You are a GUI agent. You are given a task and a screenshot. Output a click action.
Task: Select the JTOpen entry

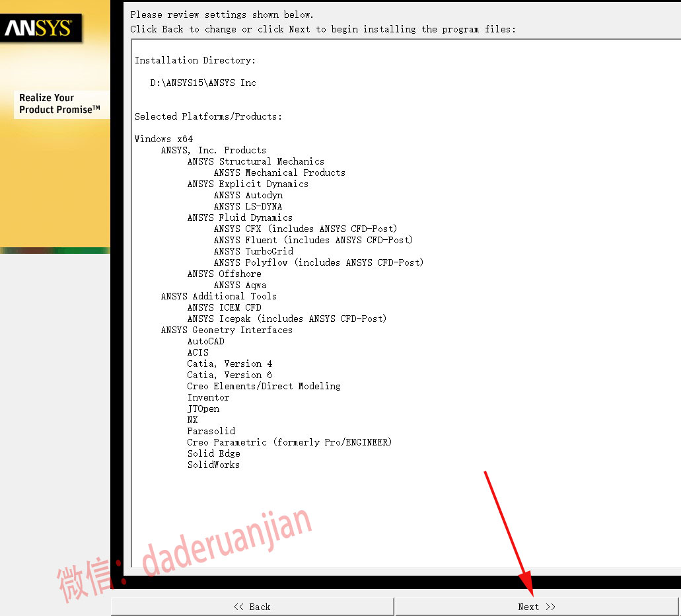(203, 408)
